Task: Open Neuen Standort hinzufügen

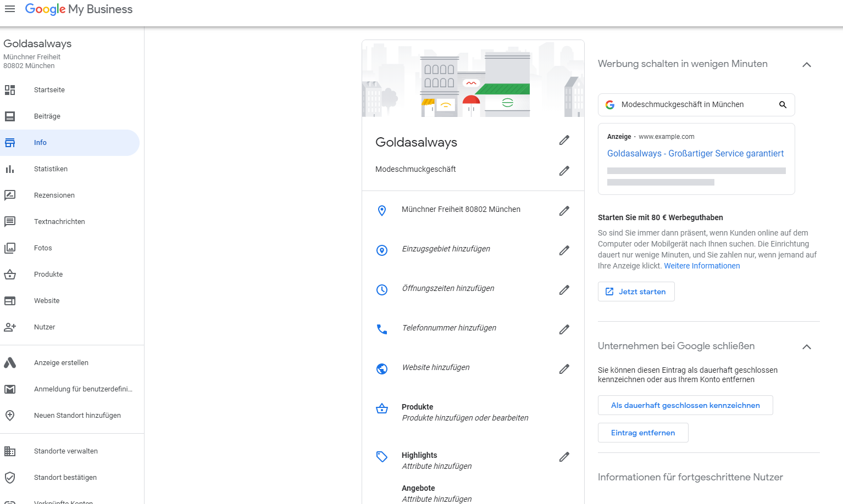Action: coord(70,416)
